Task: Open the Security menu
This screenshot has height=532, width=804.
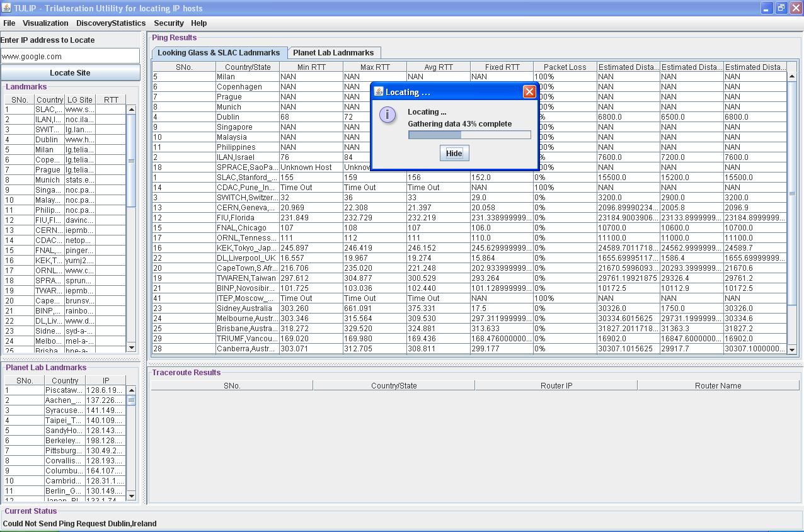Action: pyautogui.click(x=169, y=23)
